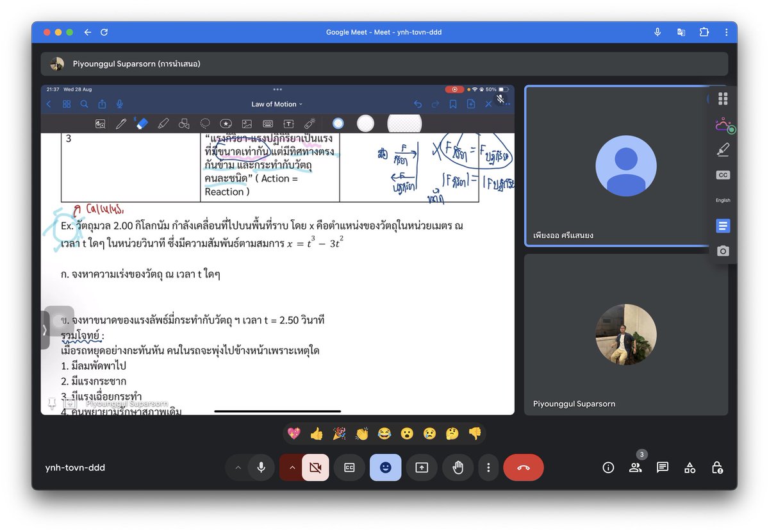Raise your hand
The width and height of the screenshot is (769, 532).
point(458,468)
